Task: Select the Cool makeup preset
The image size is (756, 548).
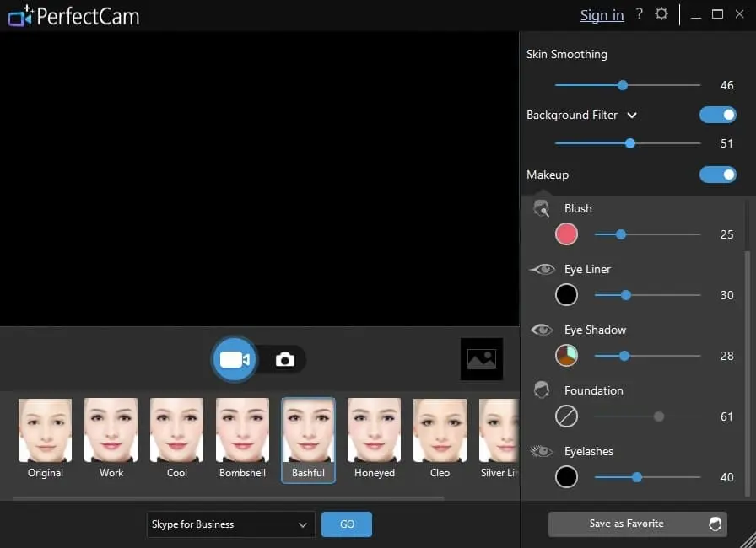Action: [x=177, y=439]
